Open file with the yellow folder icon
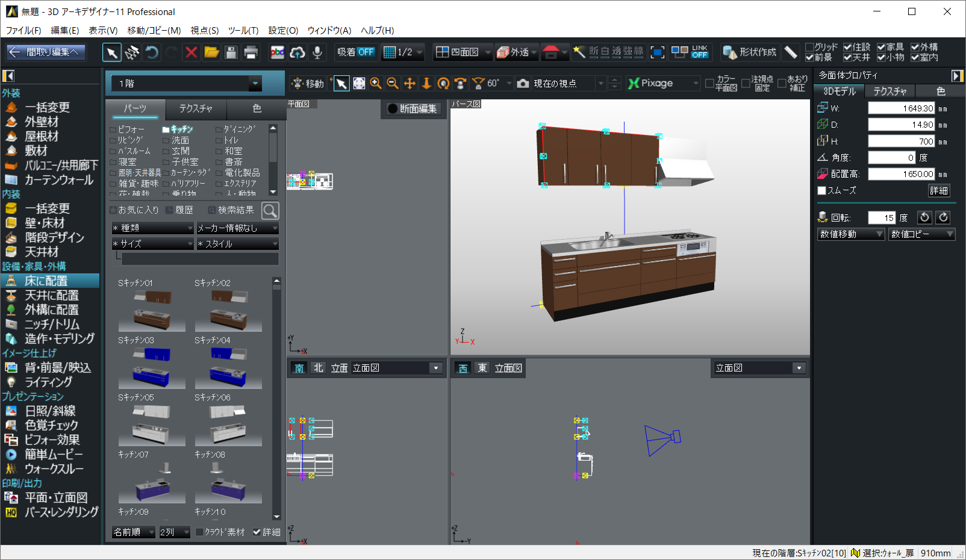 (x=211, y=52)
